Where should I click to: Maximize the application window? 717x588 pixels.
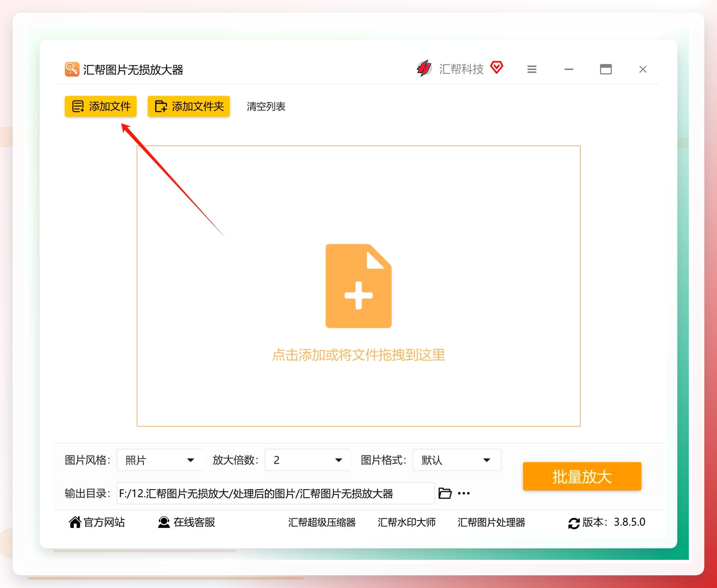(606, 69)
